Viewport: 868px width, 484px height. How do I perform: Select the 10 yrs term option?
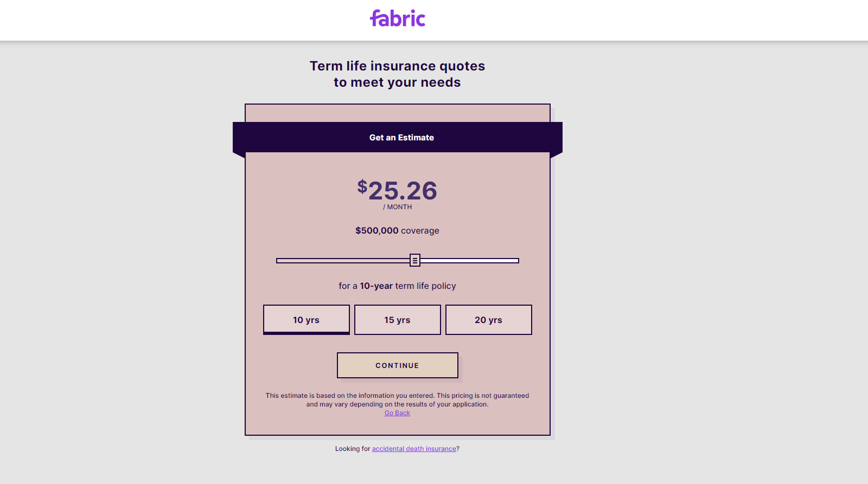[307, 320]
